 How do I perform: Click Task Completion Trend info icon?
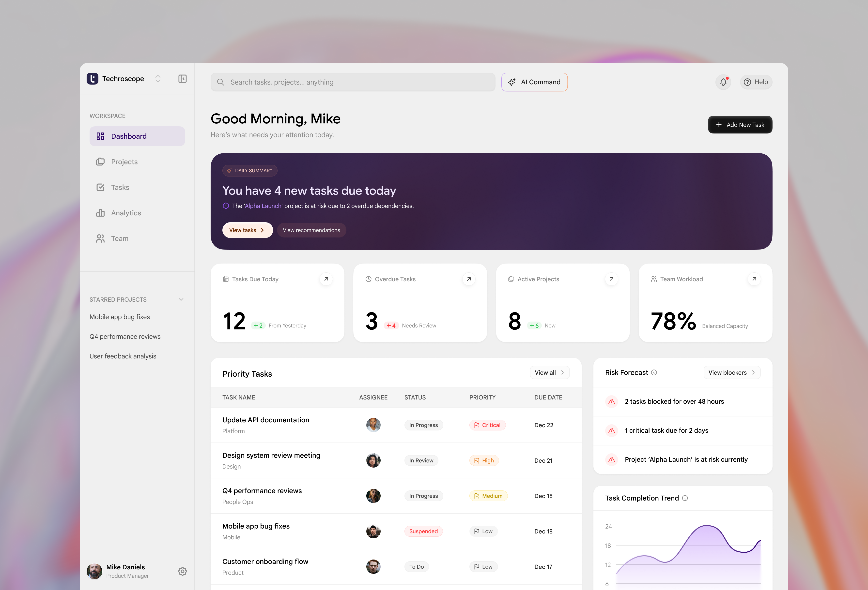pyautogui.click(x=685, y=498)
